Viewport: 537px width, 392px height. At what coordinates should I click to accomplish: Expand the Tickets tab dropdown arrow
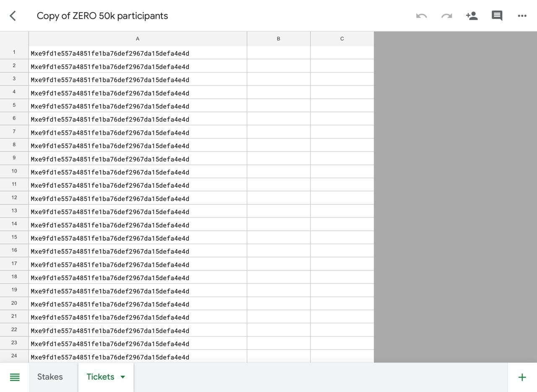(x=123, y=377)
